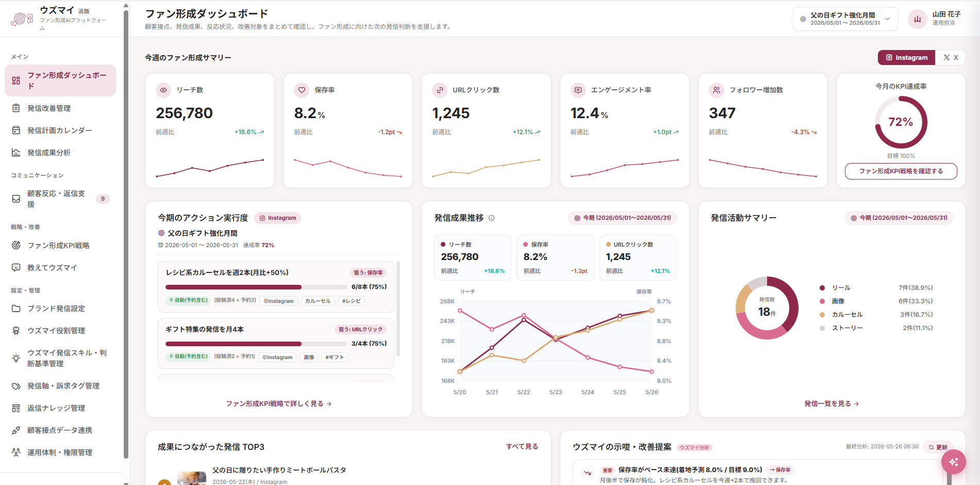Open ファン形成KPI戦略 target icon

(16, 246)
